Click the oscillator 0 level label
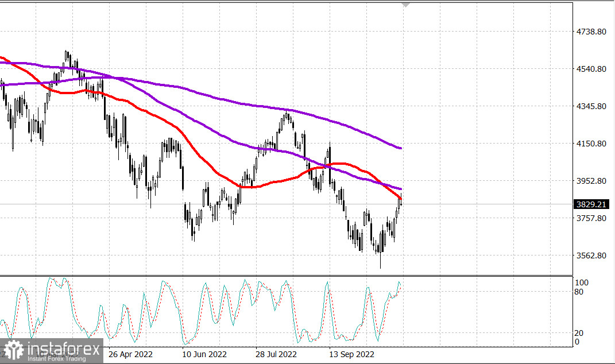615x364 pixels. [x=577, y=342]
